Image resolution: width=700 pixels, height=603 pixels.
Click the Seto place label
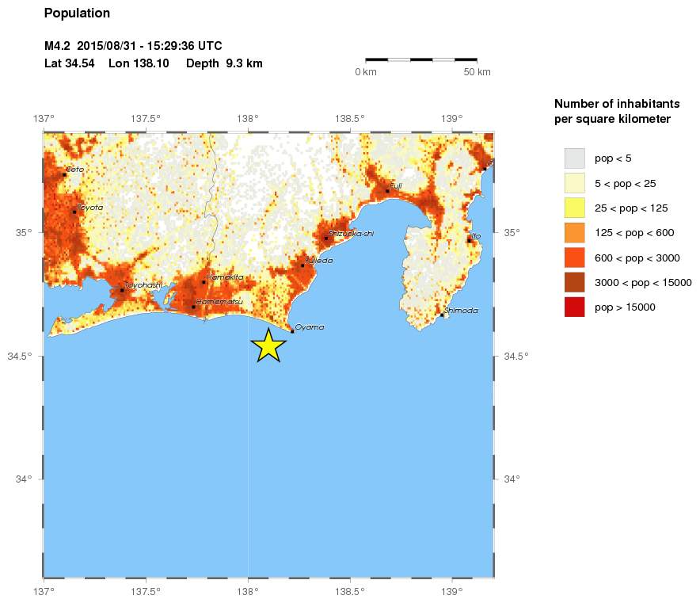click(77, 169)
